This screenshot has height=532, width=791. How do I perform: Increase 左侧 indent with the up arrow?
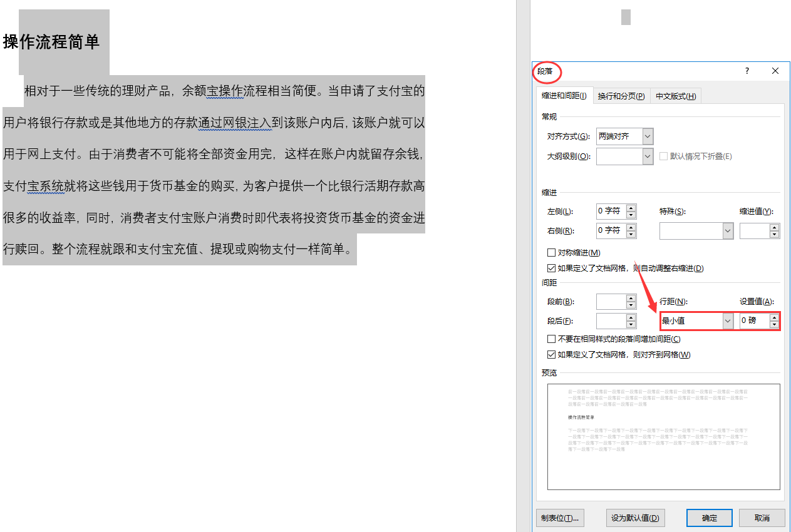631,208
